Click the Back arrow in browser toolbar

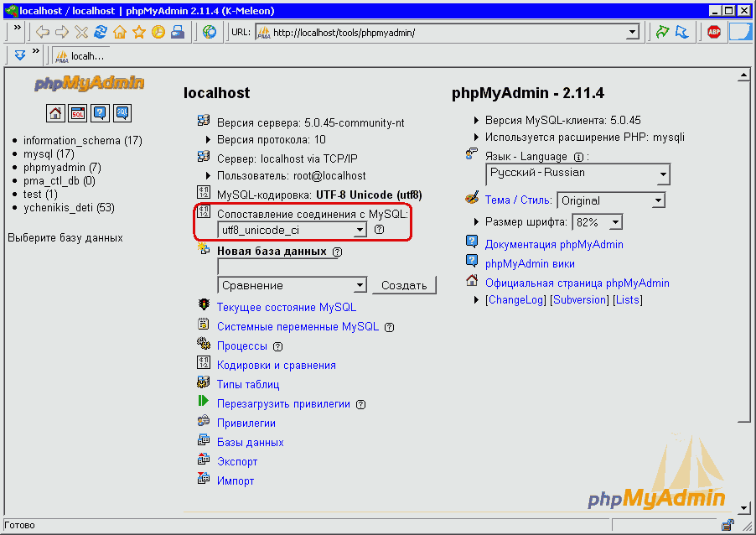43,33
